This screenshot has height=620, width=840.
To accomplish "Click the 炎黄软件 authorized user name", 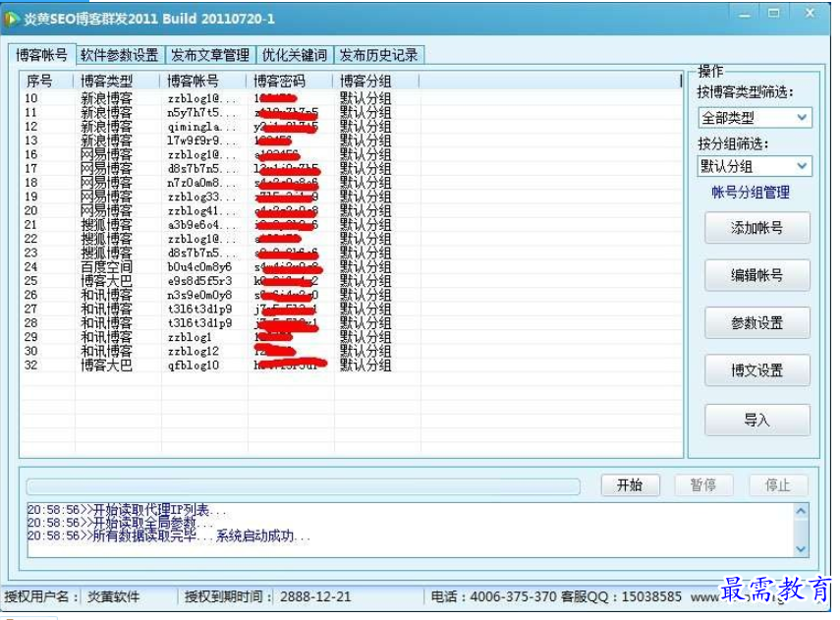I will click(113, 596).
